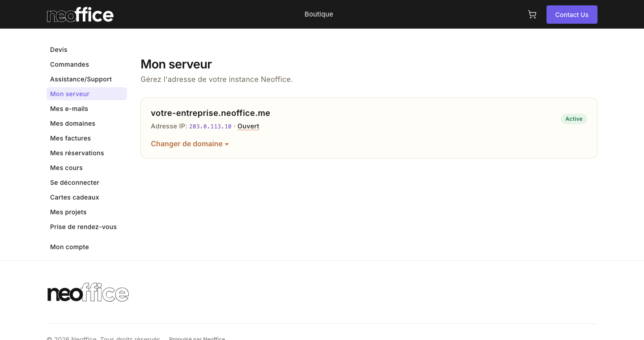Click the Mon serveur page heading
644x340 pixels.
tap(176, 64)
